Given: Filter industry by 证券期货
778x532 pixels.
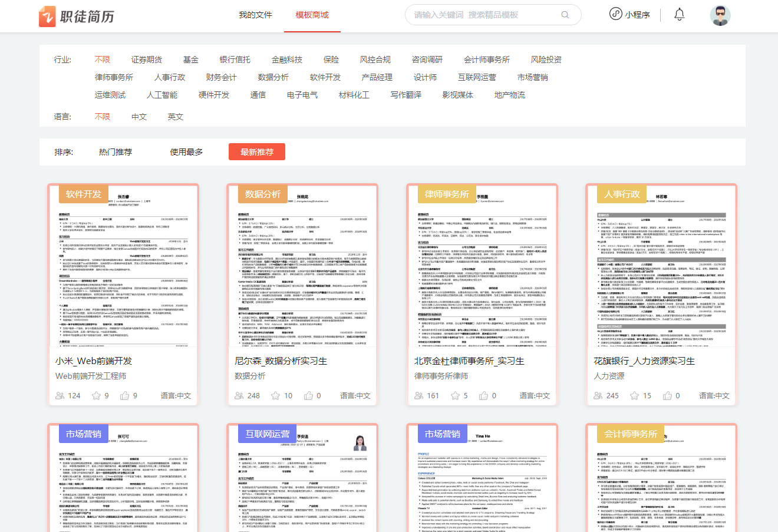Looking at the screenshot, I should pos(147,60).
